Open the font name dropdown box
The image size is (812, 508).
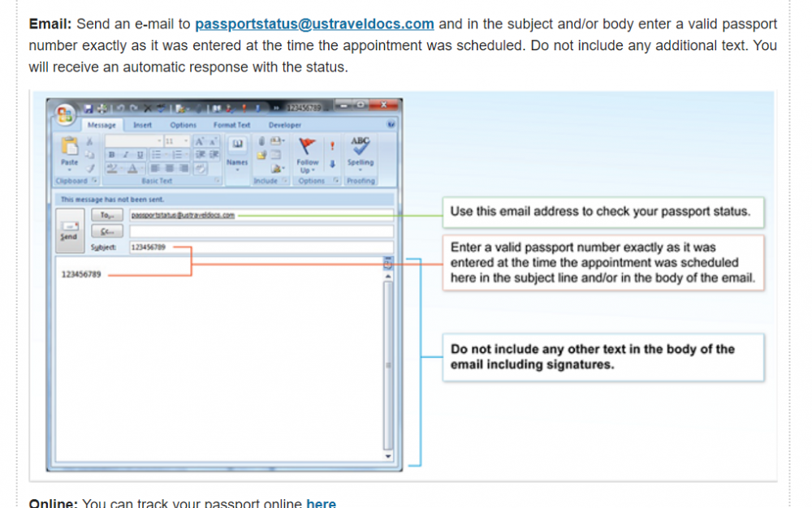pos(134,141)
